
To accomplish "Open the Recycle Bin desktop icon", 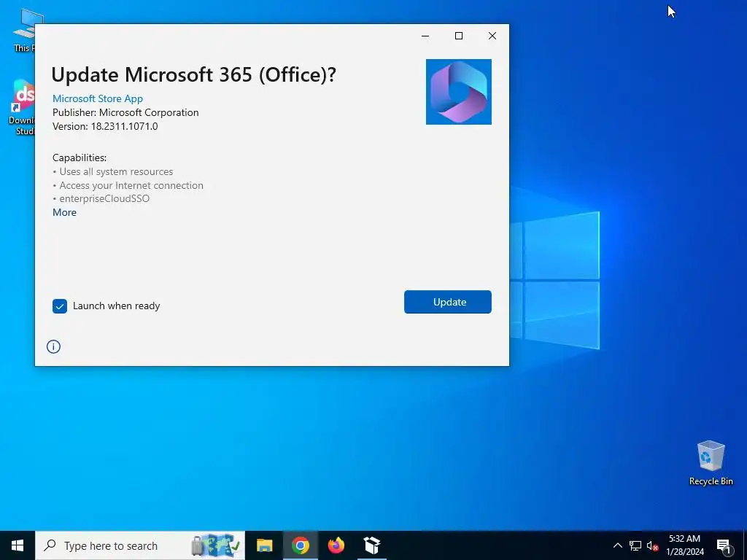I will click(711, 463).
